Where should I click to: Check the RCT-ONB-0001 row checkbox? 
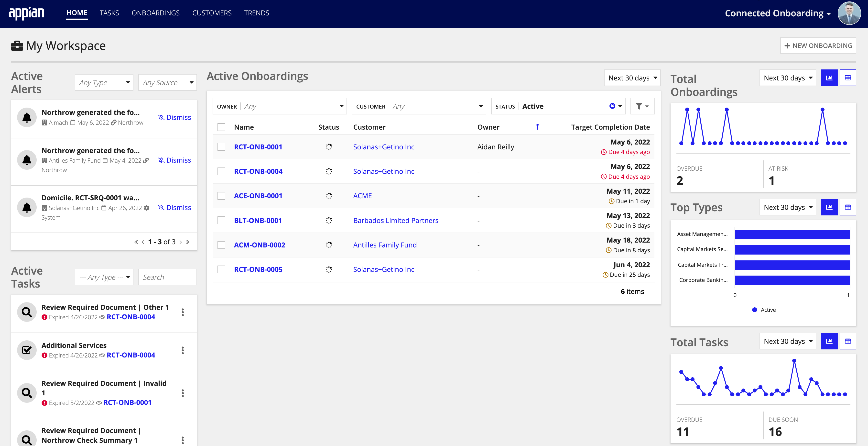pos(221,147)
